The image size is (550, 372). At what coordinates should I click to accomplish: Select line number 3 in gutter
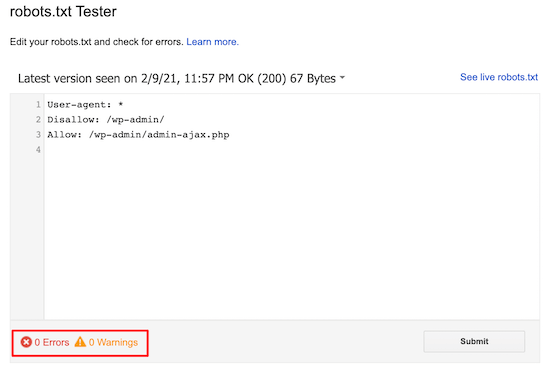(38, 135)
